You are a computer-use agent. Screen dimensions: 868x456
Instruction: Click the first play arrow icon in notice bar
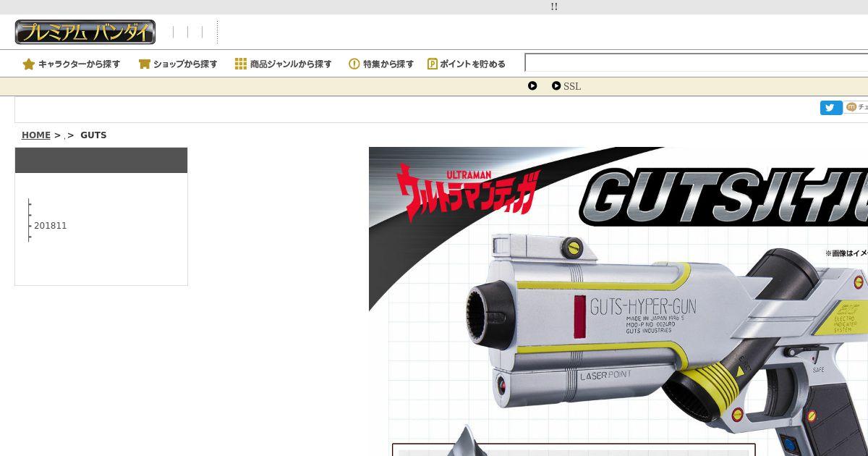point(532,85)
